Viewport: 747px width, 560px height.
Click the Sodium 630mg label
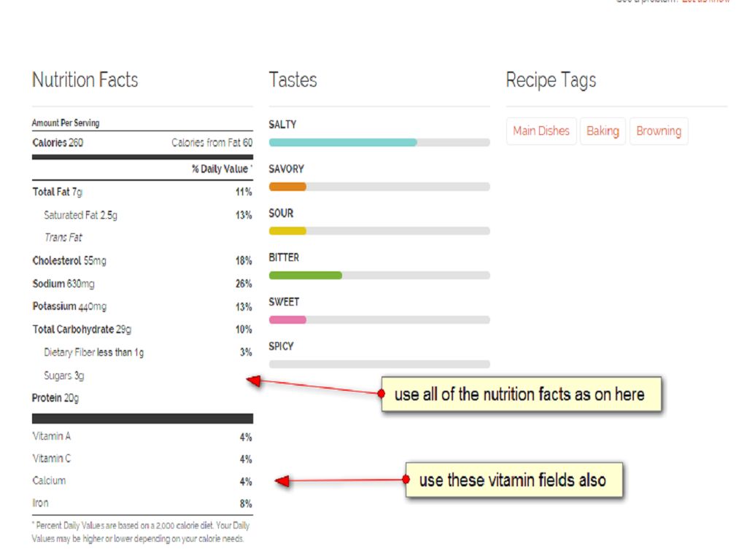63,284
